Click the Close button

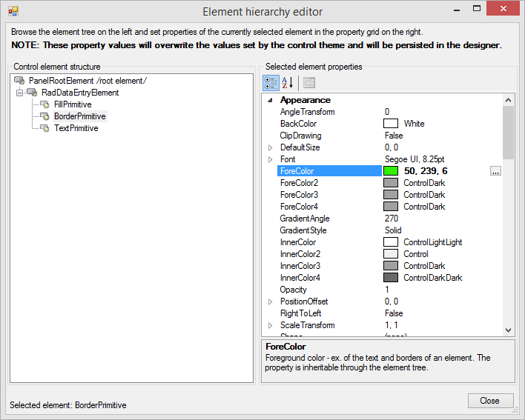(490, 401)
